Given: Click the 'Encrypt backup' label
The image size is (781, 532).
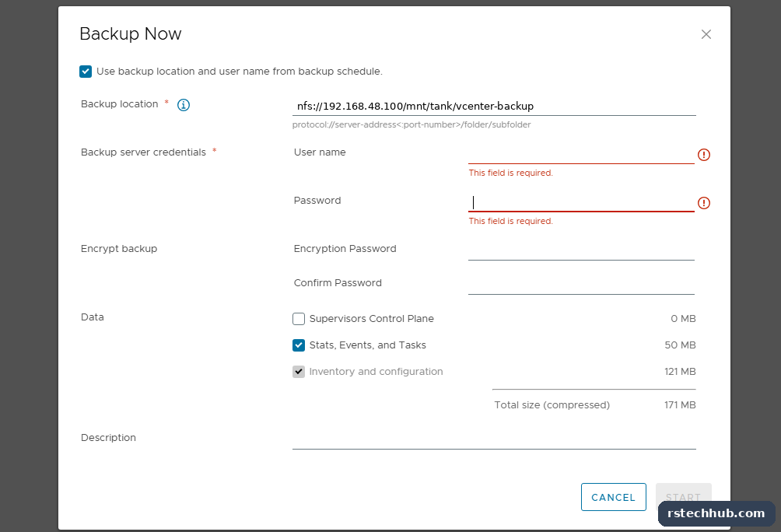Looking at the screenshot, I should click(x=119, y=249).
